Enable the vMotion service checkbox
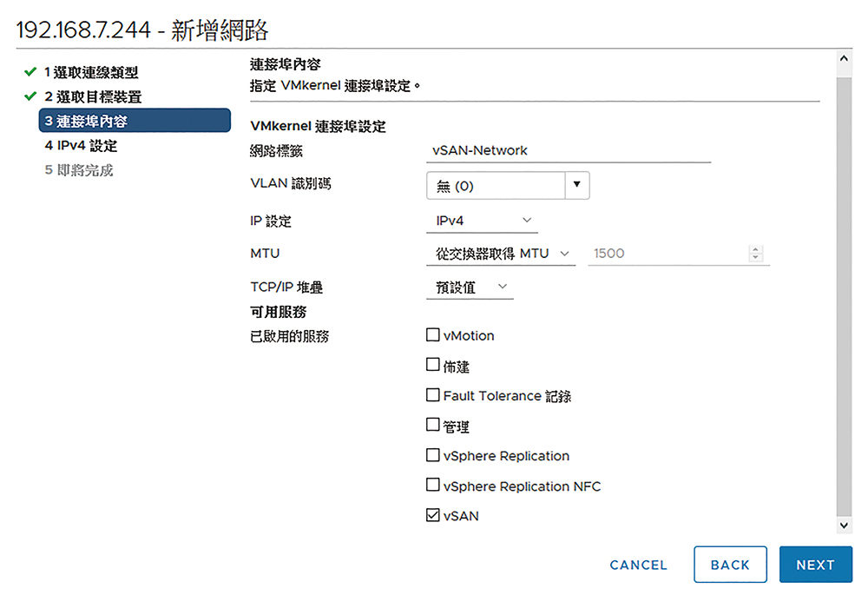868x595 pixels. (433, 334)
